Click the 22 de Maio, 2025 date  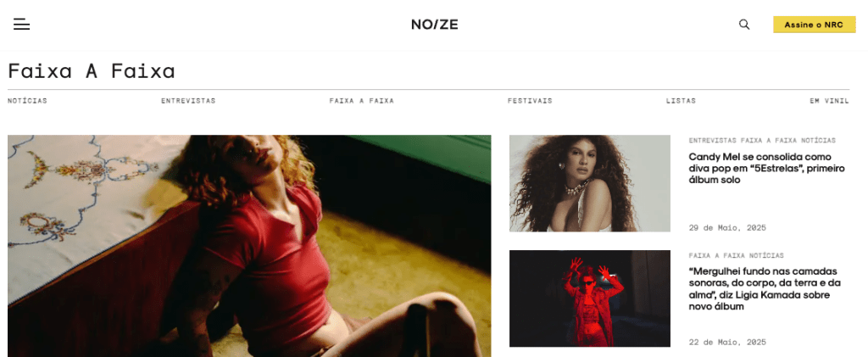click(x=727, y=342)
